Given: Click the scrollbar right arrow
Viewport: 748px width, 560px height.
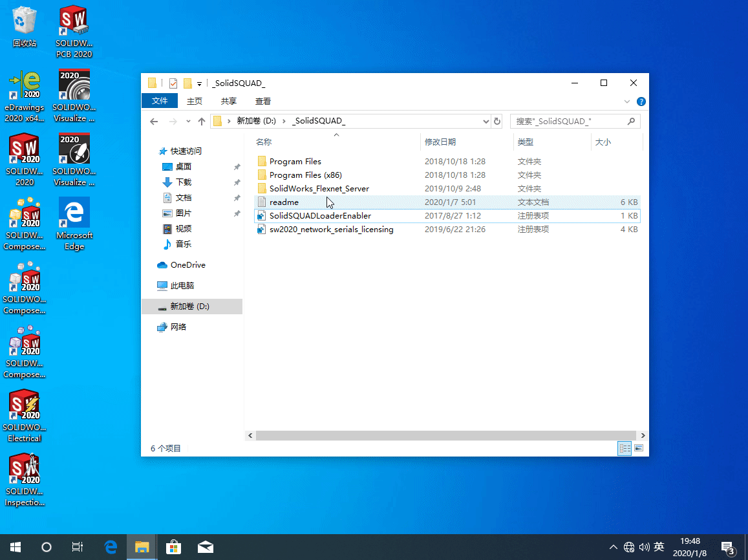Looking at the screenshot, I should 643,435.
